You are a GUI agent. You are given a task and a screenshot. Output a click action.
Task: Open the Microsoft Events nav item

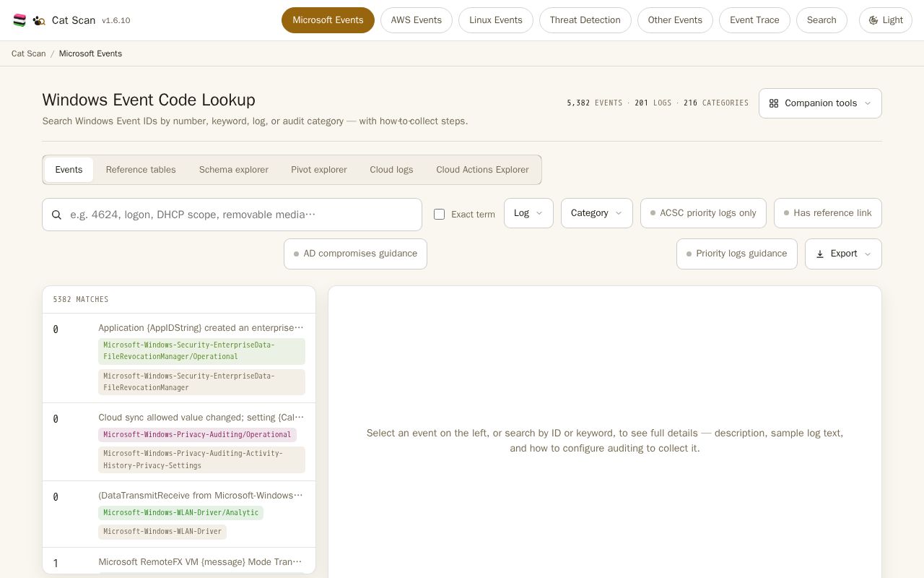pyautogui.click(x=328, y=20)
